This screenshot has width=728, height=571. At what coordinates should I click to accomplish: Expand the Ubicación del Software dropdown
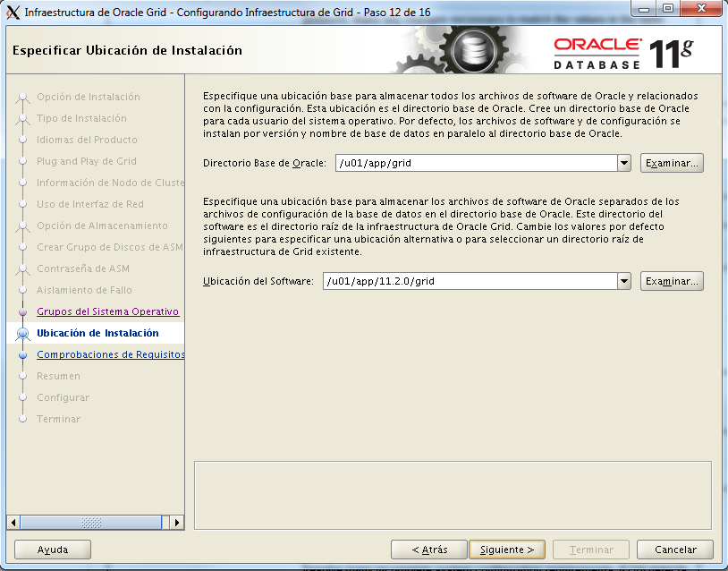coord(624,281)
